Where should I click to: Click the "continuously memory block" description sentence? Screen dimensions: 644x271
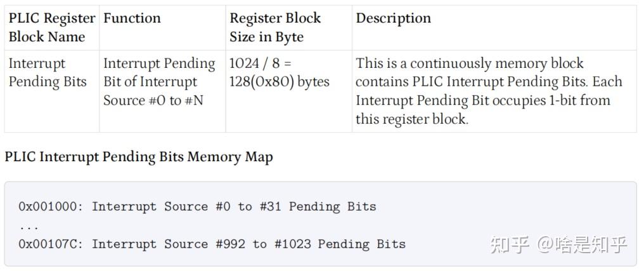pos(469,63)
